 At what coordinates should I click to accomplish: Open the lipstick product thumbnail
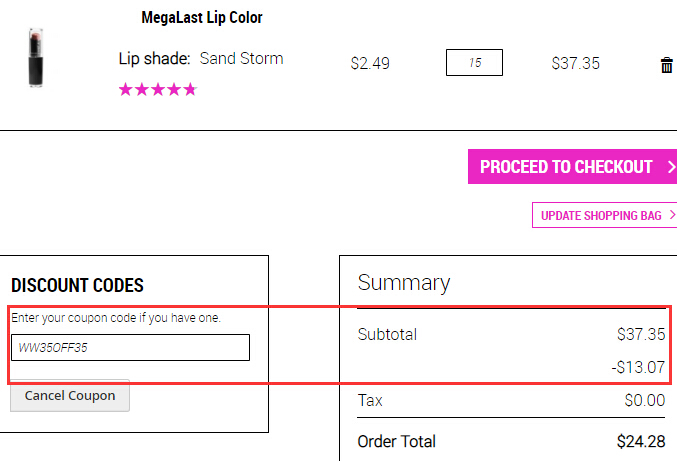click(x=36, y=57)
